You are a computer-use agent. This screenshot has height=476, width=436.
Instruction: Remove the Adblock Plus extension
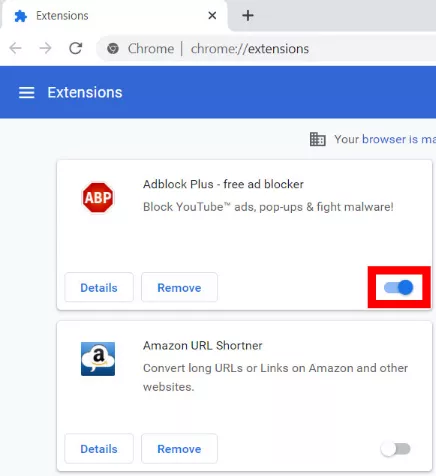[x=179, y=287]
